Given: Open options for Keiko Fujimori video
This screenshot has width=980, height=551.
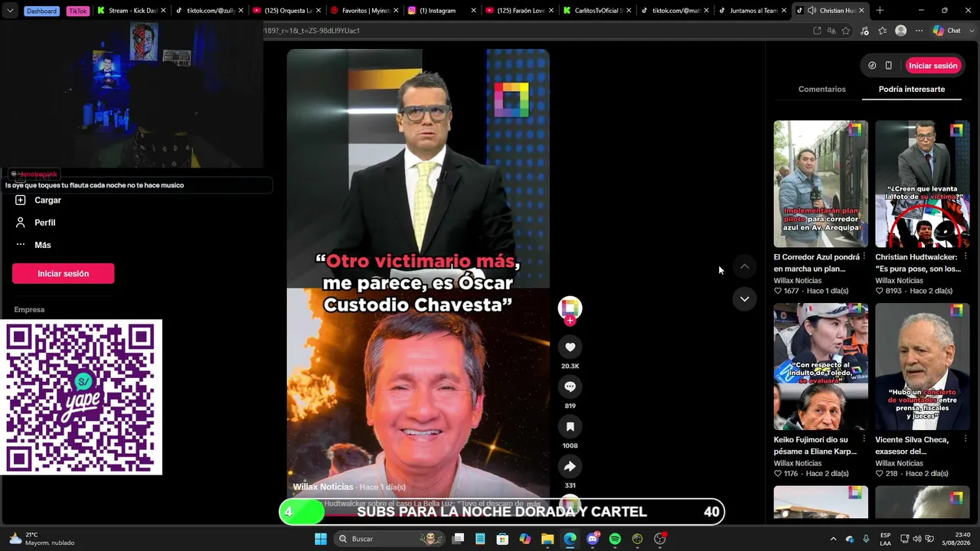Looking at the screenshot, I should coord(864,440).
